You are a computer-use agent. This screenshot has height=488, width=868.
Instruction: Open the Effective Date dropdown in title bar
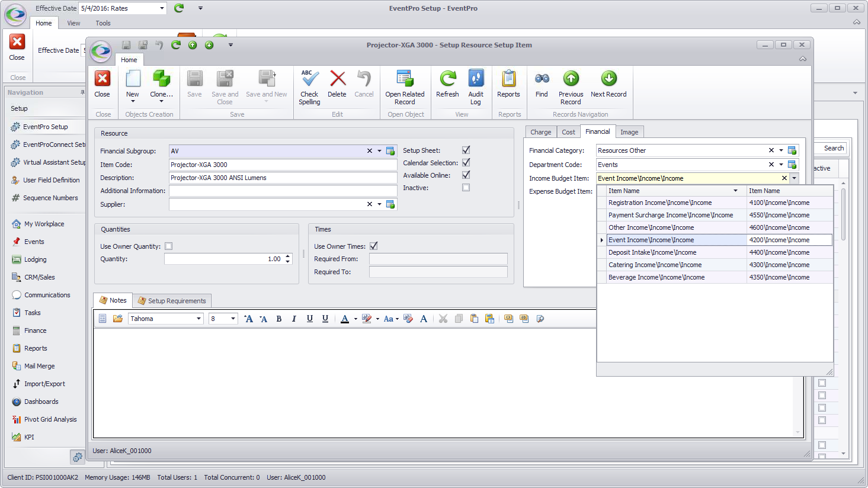click(x=162, y=8)
